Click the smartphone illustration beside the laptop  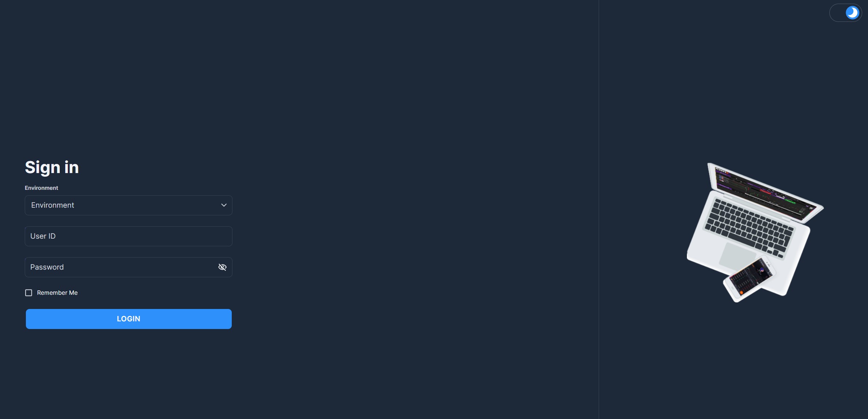coord(749,279)
